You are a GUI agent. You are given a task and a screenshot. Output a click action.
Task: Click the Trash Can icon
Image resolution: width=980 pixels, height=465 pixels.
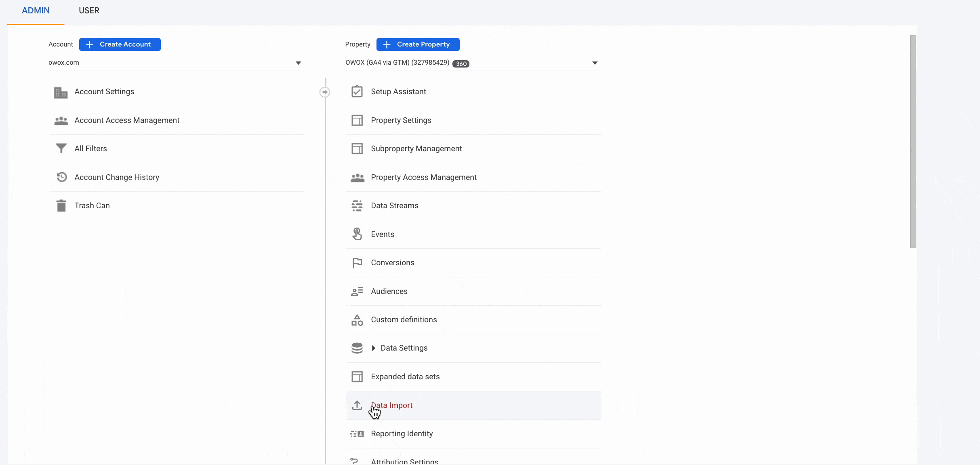tap(61, 206)
